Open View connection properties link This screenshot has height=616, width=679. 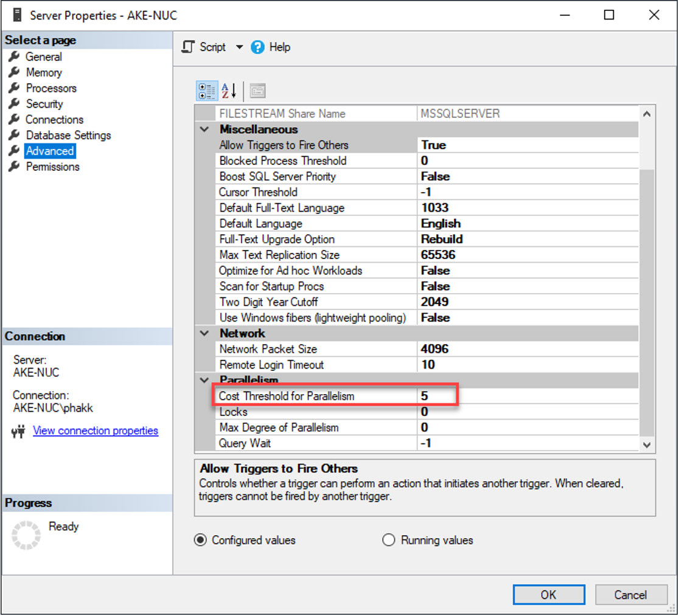(x=96, y=431)
